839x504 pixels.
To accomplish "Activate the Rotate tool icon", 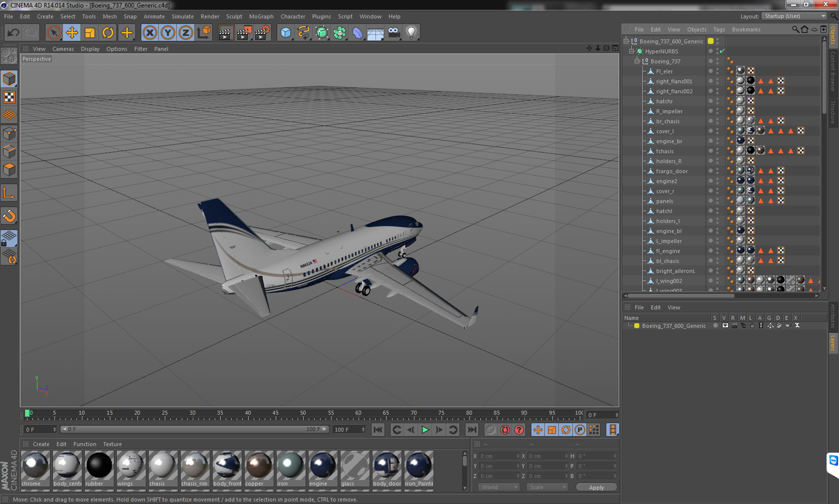I will point(108,33).
